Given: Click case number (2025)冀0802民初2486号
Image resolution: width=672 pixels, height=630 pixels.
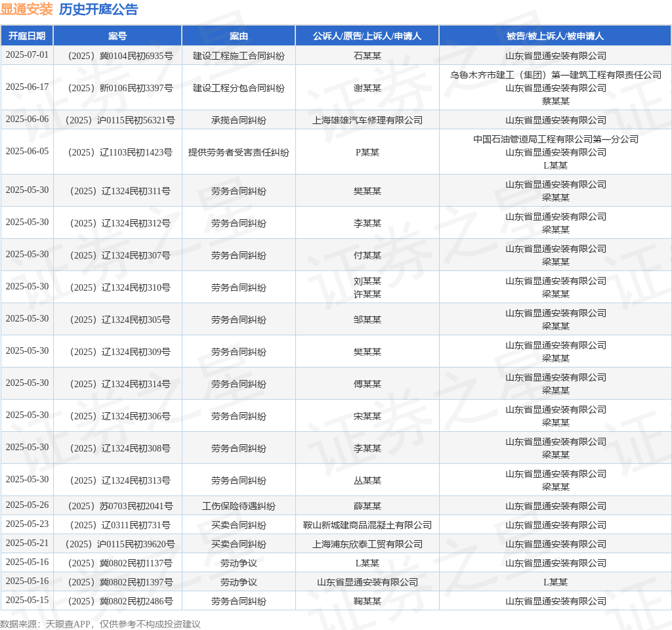Looking at the screenshot, I should click(117, 601).
